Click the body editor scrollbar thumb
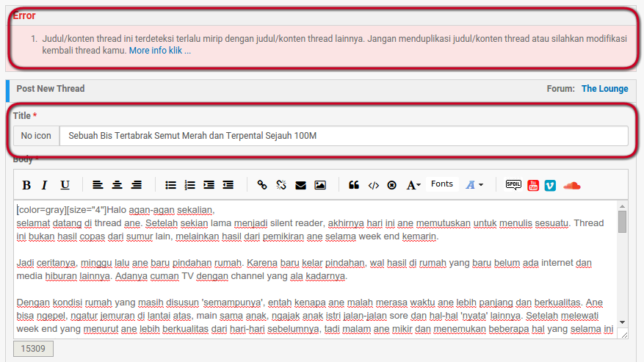Viewport: 644px width, 362px height. tap(622, 222)
